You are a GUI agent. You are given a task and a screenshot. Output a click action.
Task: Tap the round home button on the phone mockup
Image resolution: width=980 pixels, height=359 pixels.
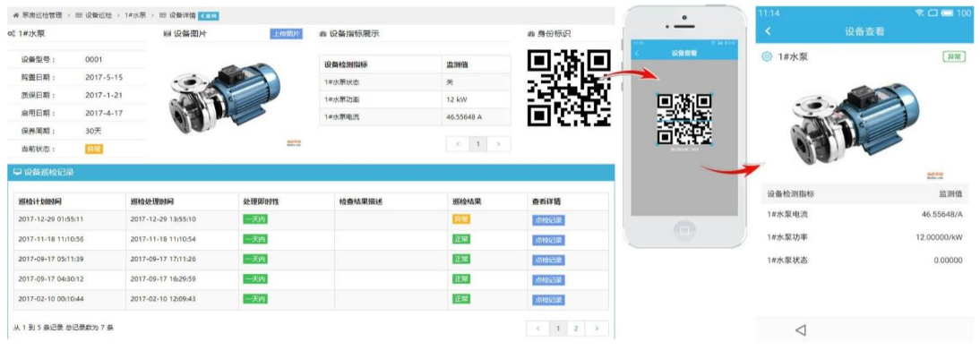coord(684,230)
